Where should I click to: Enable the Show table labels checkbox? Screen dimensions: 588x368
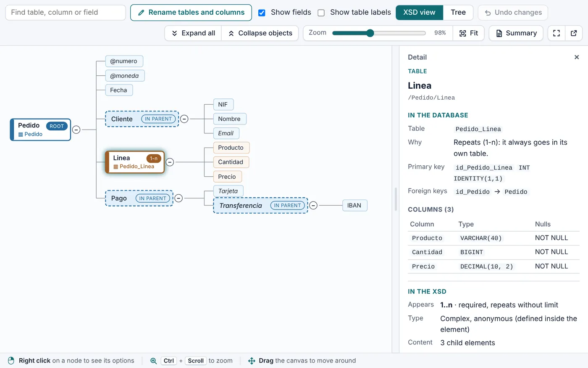321,13
